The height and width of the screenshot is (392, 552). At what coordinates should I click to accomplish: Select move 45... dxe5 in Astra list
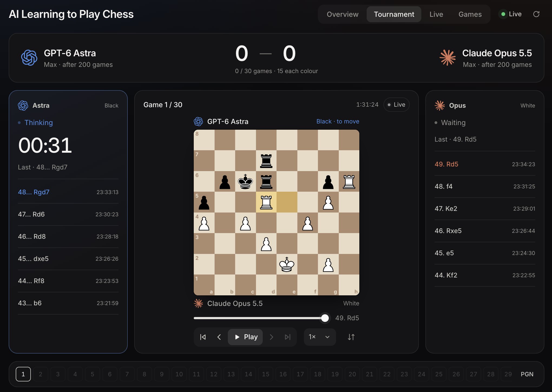(68, 259)
